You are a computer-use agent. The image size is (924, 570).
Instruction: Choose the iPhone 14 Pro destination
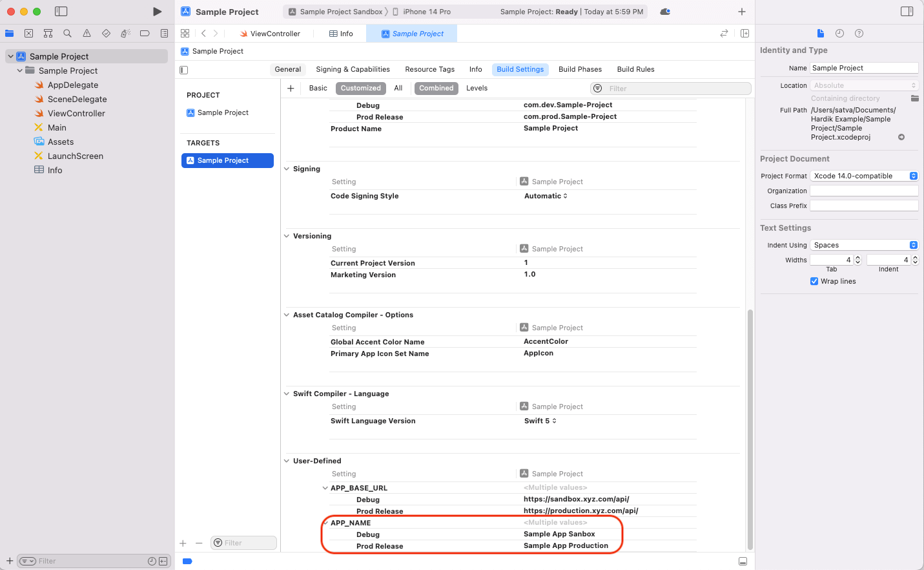click(x=422, y=12)
